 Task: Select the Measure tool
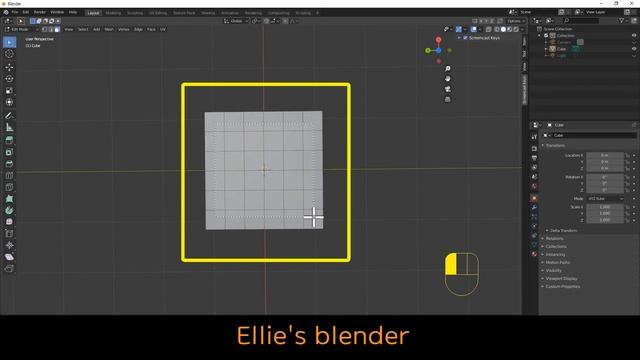(x=9, y=127)
